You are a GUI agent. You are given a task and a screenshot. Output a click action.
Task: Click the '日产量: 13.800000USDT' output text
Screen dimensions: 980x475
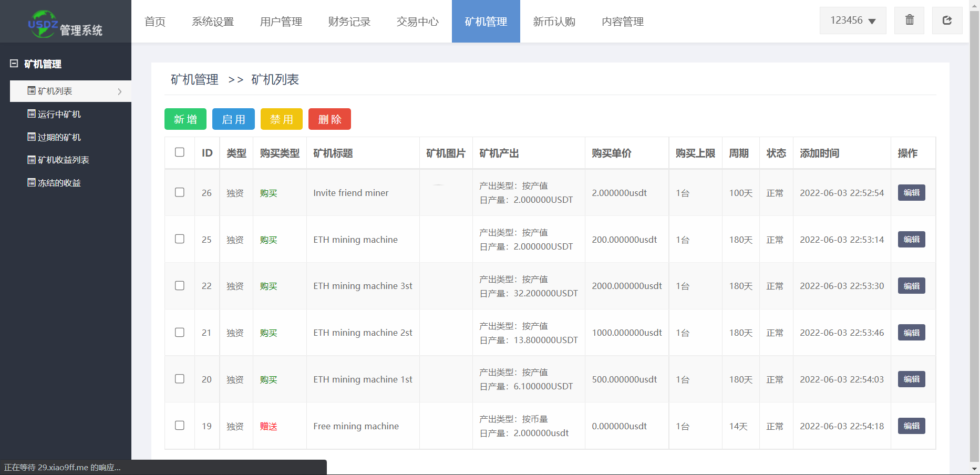(529, 340)
